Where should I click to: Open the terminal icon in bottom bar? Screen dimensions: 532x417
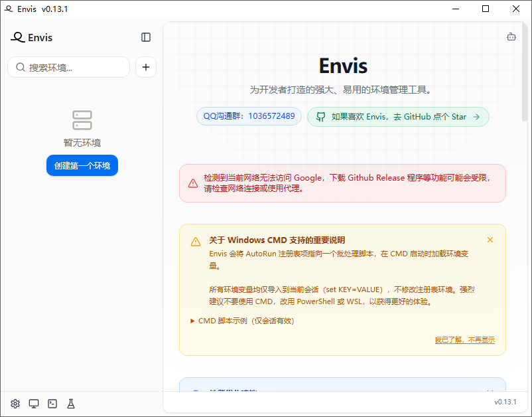point(52,404)
